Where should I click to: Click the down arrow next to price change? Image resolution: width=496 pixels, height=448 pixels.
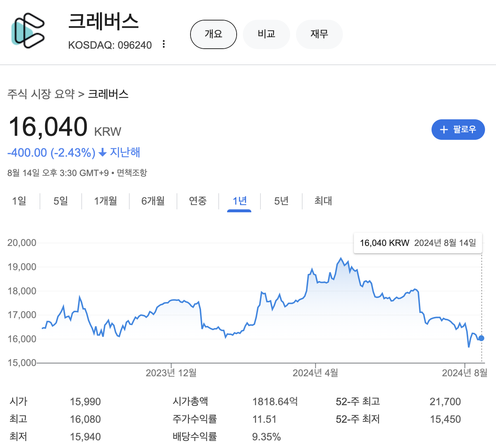(103, 152)
